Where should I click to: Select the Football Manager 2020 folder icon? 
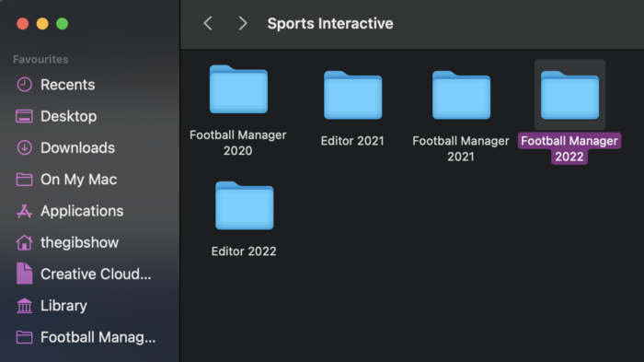pyautogui.click(x=238, y=88)
